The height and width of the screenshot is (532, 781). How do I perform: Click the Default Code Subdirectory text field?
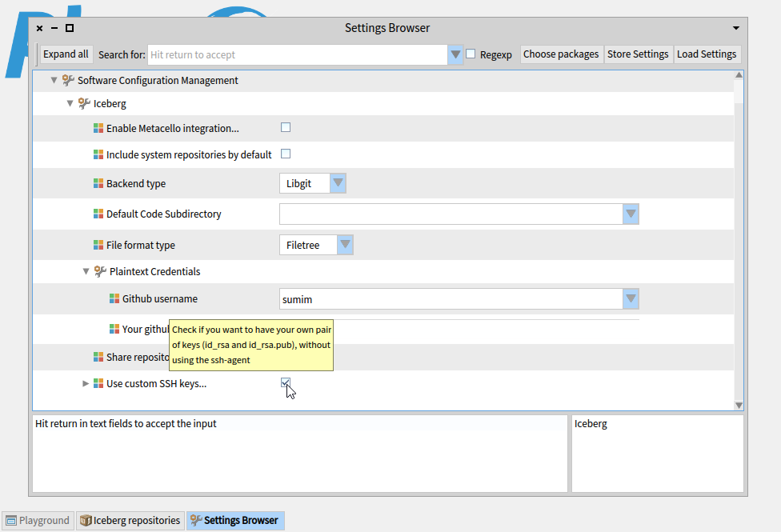[x=451, y=214]
